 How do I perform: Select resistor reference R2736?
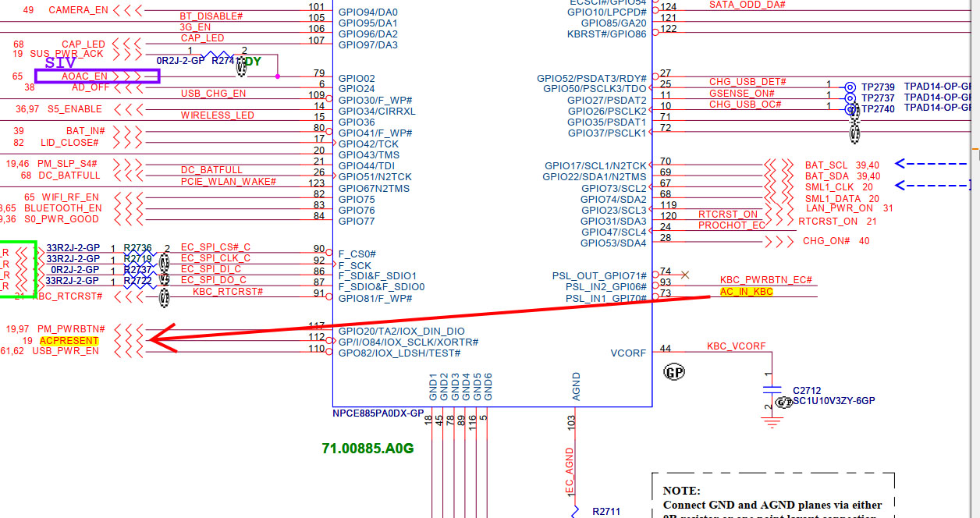coord(138,247)
